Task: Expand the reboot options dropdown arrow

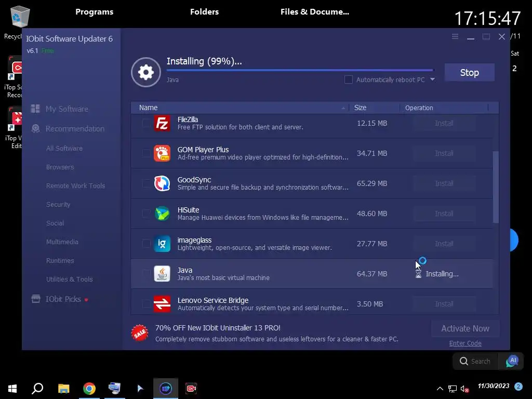Action: 432,79
